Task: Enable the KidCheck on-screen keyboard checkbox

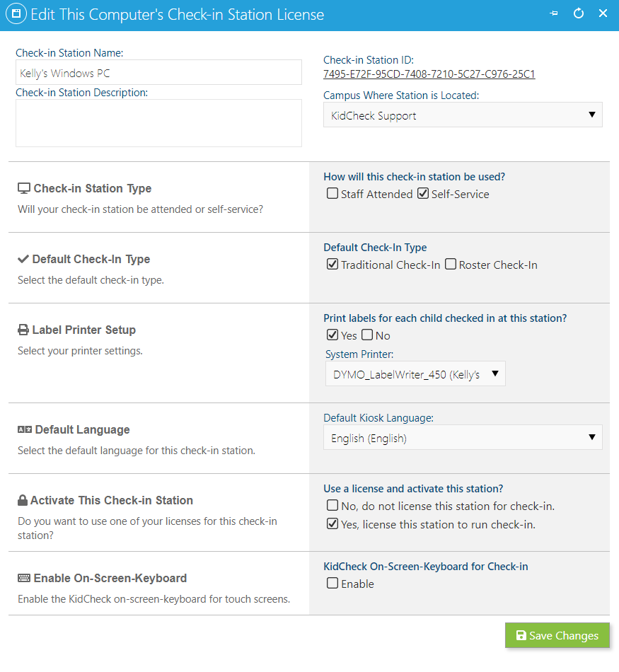Action: [332, 584]
